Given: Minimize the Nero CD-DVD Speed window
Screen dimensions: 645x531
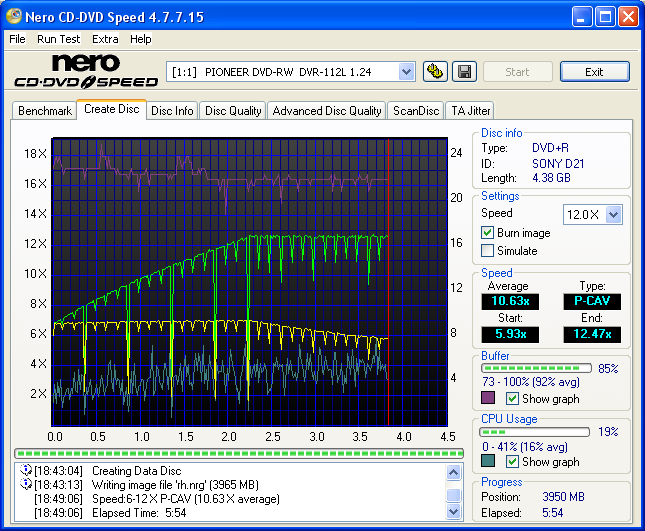Looking at the screenshot, I should [x=582, y=17].
